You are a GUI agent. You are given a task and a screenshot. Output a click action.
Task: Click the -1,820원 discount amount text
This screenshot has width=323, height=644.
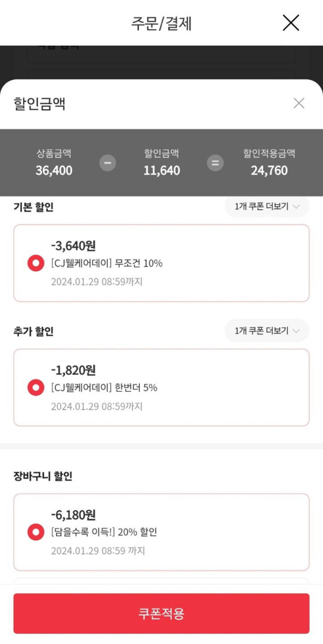73,370
